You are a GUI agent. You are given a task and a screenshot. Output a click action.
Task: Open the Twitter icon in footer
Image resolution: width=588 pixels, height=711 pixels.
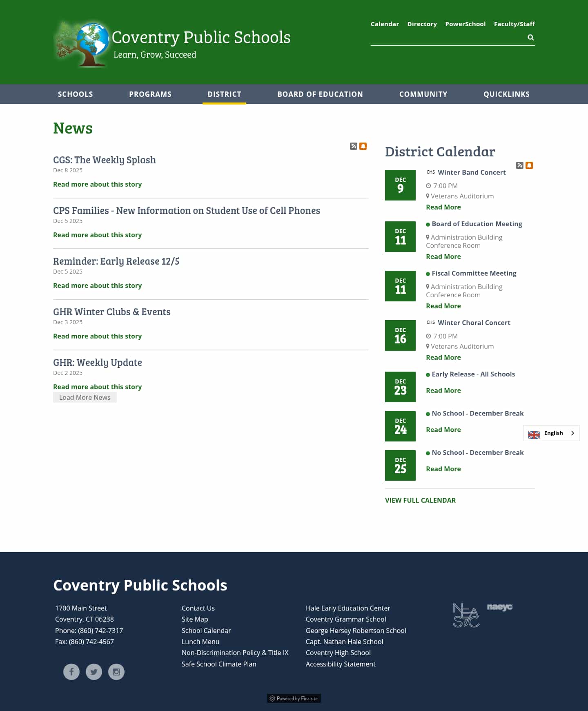point(94,672)
